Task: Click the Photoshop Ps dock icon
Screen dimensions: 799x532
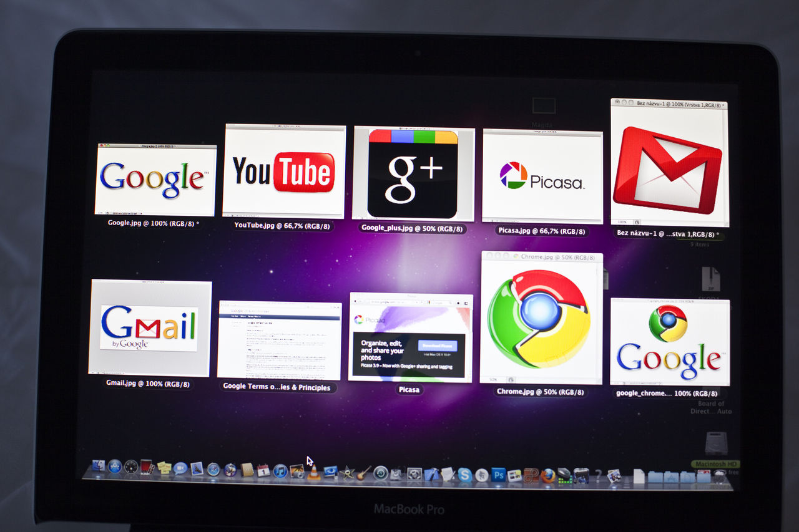Action: coord(498,475)
